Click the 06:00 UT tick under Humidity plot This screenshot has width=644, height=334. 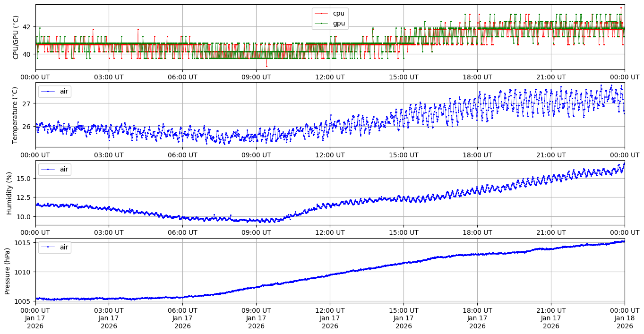click(x=182, y=233)
